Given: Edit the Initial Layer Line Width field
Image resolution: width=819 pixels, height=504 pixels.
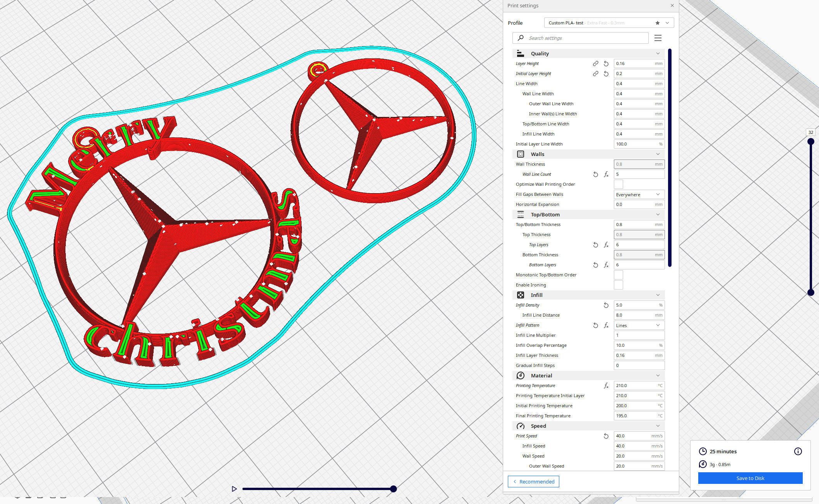Looking at the screenshot, I should click(x=639, y=144).
